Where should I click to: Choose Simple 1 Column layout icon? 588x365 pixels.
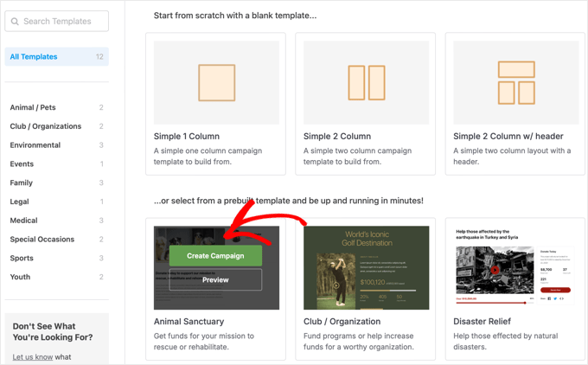216,83
